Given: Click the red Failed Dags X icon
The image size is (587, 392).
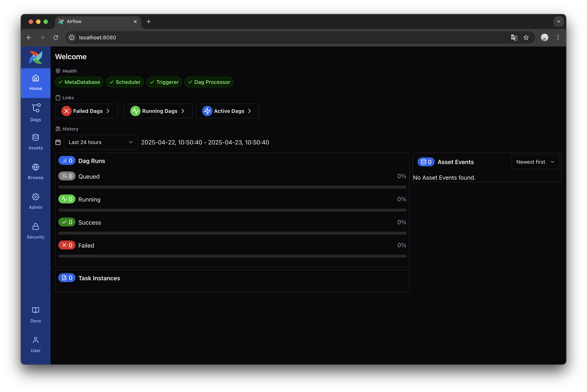Looking at the screenshot, I should (x=66, y=111).
